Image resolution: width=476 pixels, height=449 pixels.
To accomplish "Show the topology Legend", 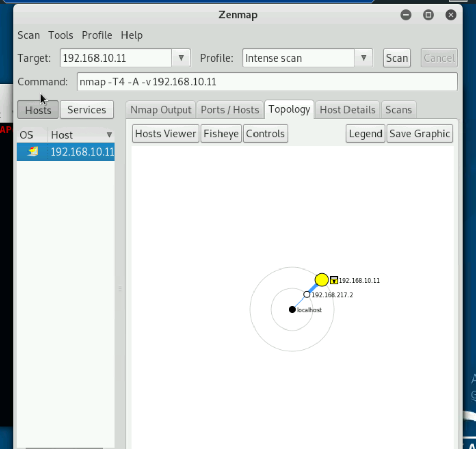I will [x=365, y=134].
